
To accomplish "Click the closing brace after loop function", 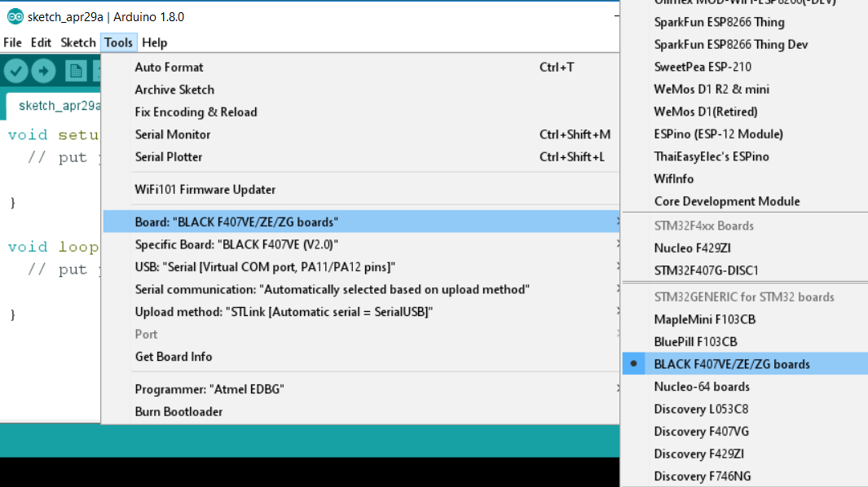I will pyautogui.click(x=13, y=315).
